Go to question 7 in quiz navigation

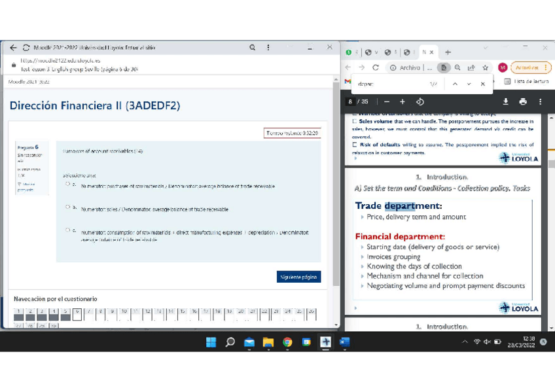[89, 314]
